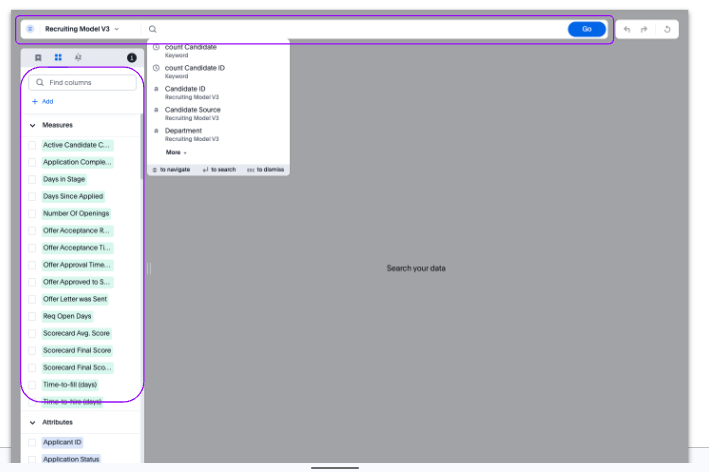Check the Scorecard Avg. Score checkbox
709x472 pixels.
tap(32, 333)
